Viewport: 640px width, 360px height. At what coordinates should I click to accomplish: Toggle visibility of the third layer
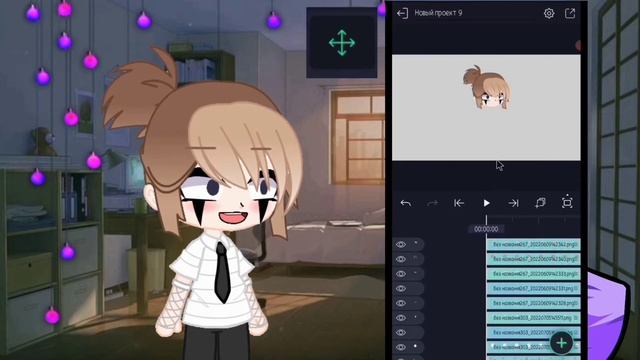[401, 274]
